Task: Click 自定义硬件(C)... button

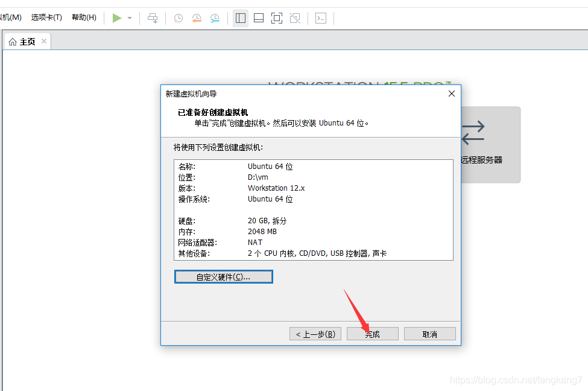Action: click(224, 277)
